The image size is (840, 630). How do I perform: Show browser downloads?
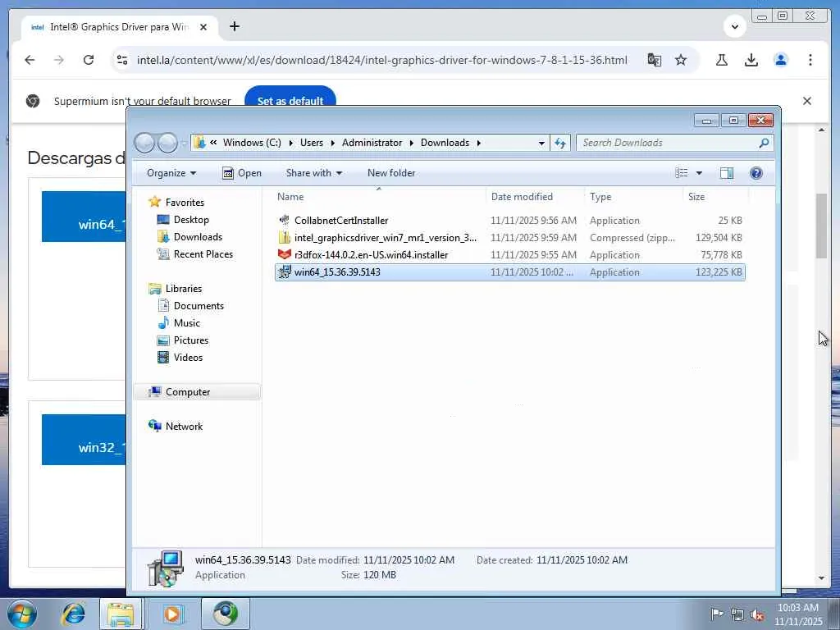(751, 60)
